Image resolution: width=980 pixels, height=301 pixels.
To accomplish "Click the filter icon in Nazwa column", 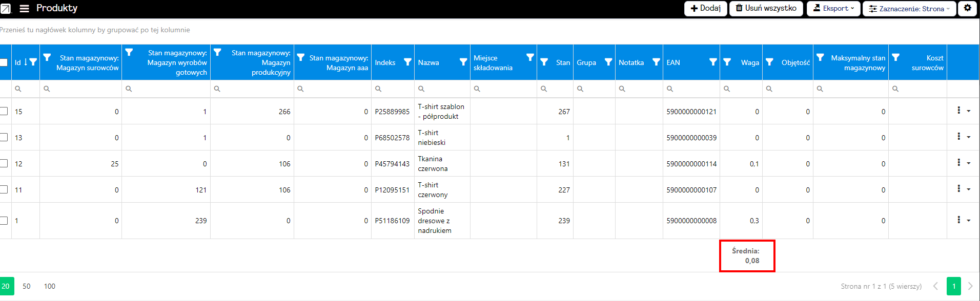I will (x=463, y=62).
